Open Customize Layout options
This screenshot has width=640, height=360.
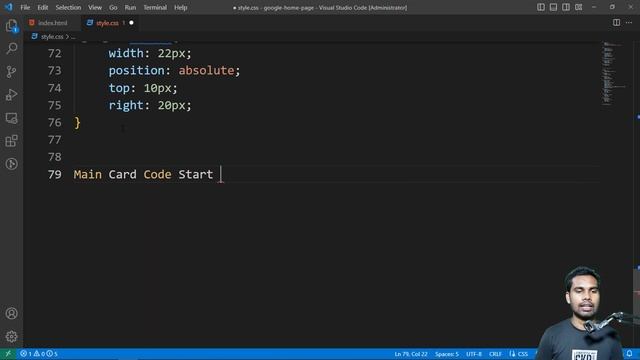click(579, 7)
